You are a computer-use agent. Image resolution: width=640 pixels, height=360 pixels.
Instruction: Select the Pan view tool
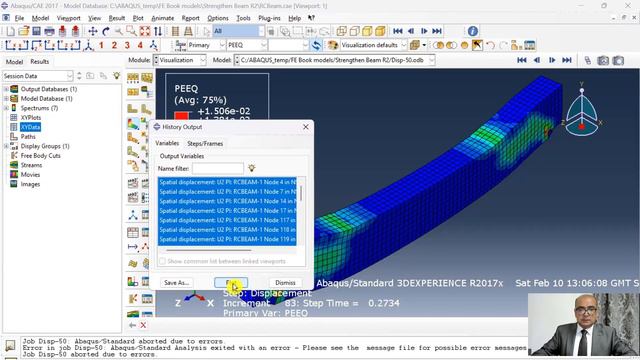[93, 31]
